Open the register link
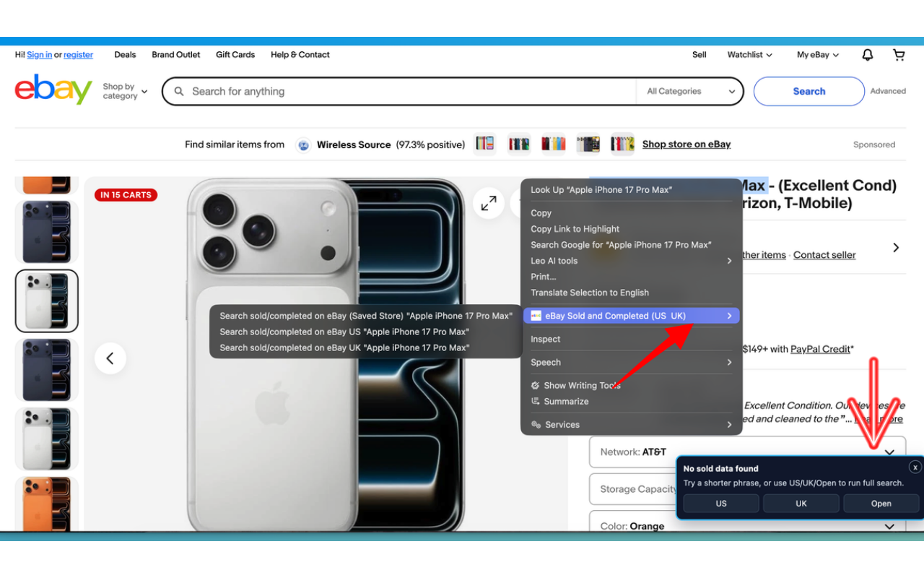 (x=78, y=55)
